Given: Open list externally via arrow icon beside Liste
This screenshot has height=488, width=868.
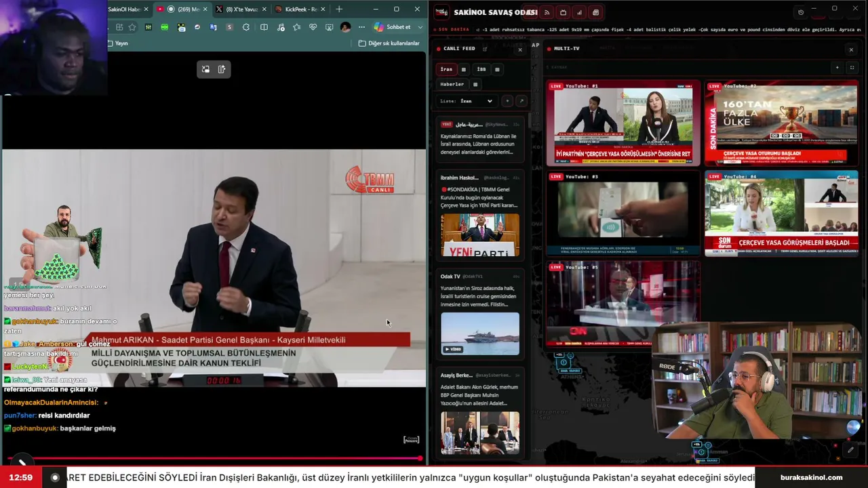Looking at the screenshot, I should 521,101.
